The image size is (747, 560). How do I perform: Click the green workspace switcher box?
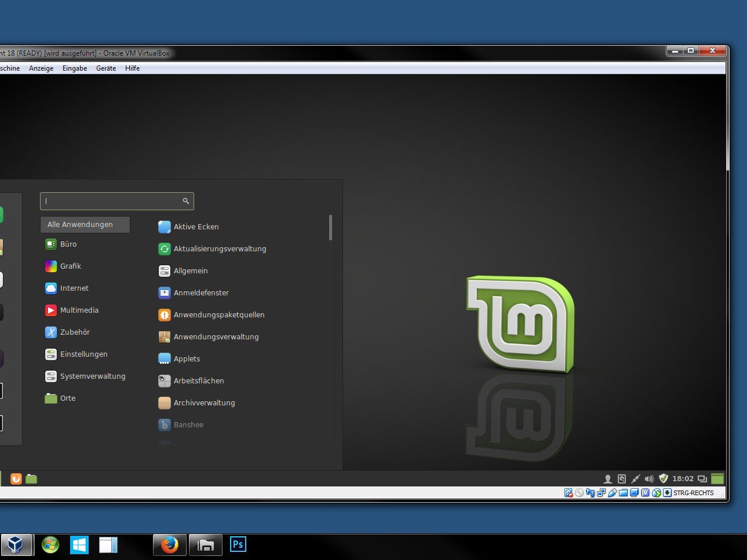point(717,478)
